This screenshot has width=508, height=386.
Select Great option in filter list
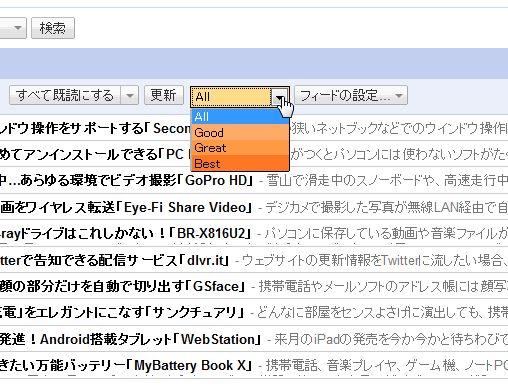[240, 148]
